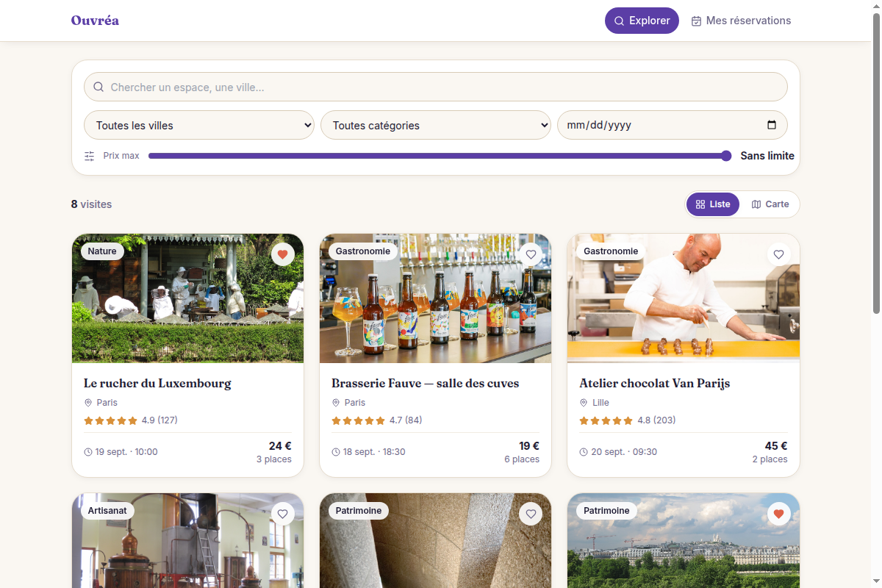Click the 24 € price

280,445
